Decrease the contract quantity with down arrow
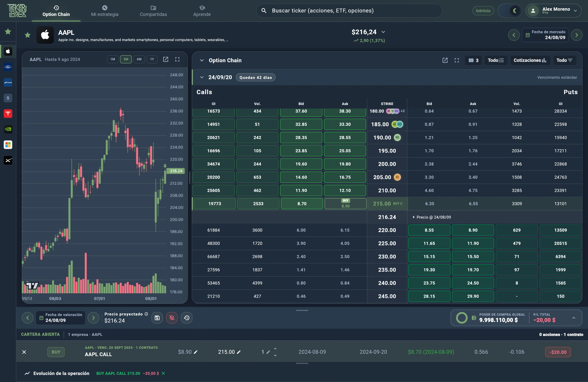This screenshot has height=382, width=588. (x=275, y=356)
